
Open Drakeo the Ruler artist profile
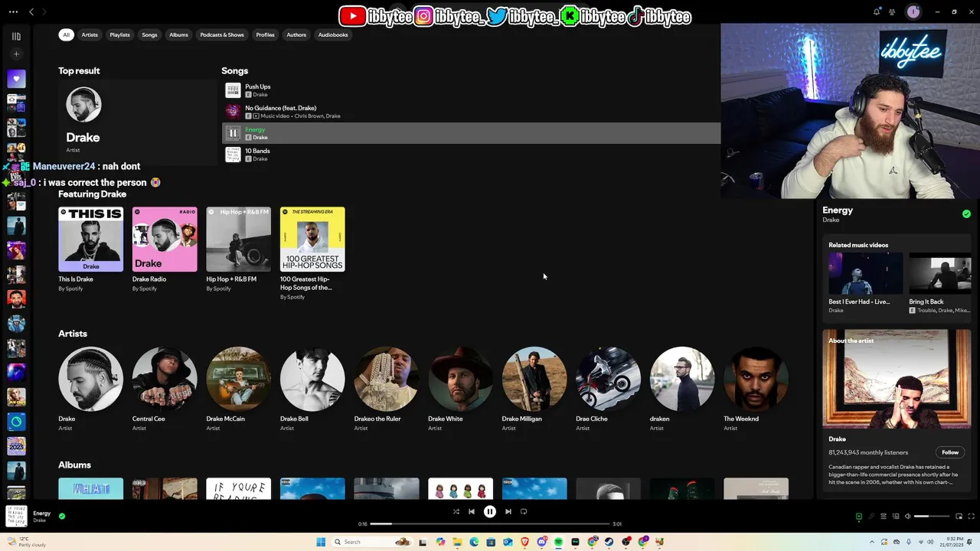[x=386, y=389]
